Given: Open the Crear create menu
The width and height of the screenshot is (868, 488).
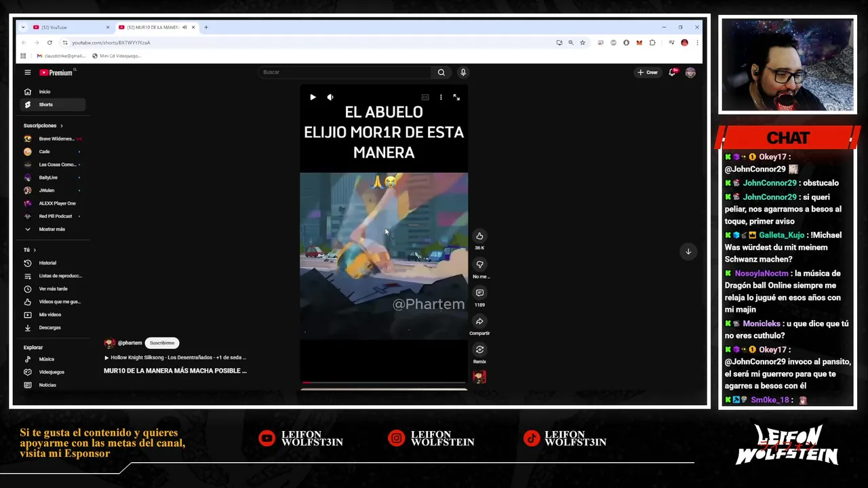Looking at the screenshot, I should tap(648, 73).
